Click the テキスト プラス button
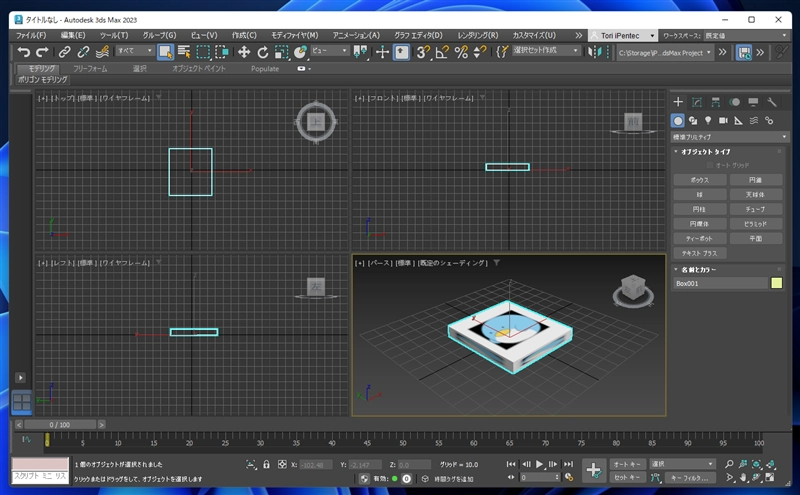This screenshot has height=495, width=800. click(699, 254)
